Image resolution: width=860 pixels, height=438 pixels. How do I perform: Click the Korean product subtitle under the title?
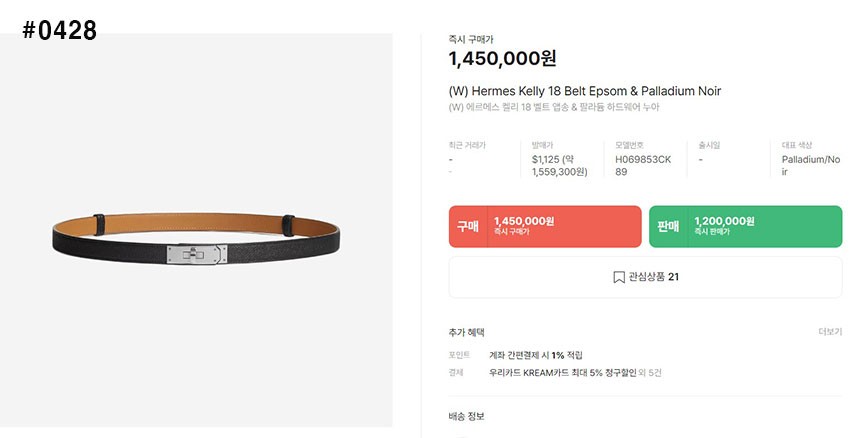click(554, 107)
